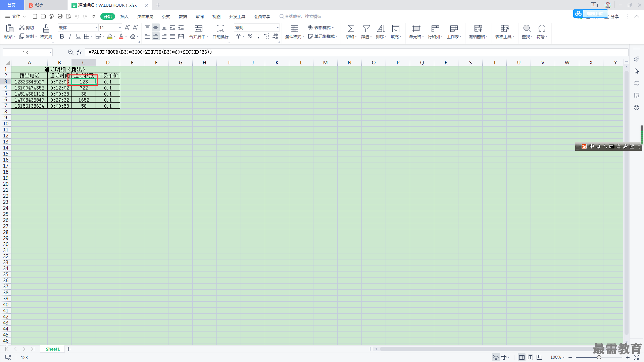Click the zoom slider handle
Viewport: 644px width, 362px height.
click(599, 357)
